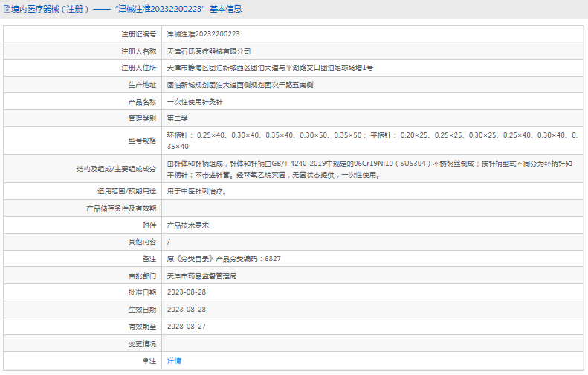Click the 适用范围/预期用途 label
The height and width of the screenshot is (375, 588).
[127, 191]
